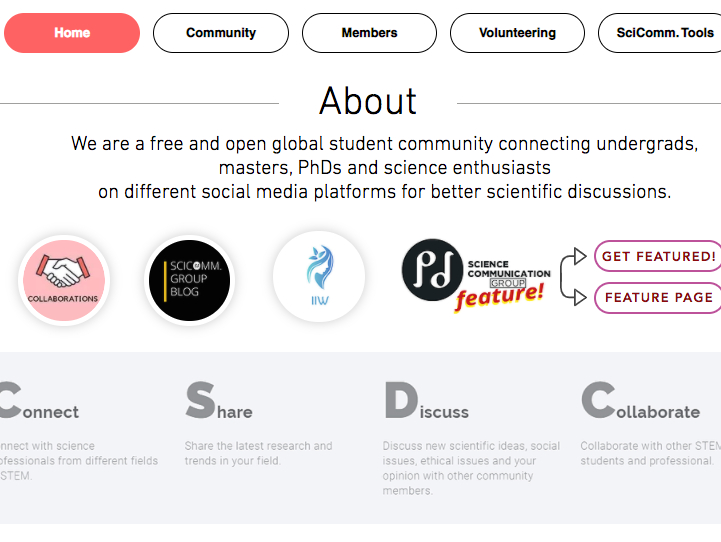The width and height of the screenshot is (721, 542).
Task: Click the branching arrow beside feature logo
Action: (x=573, y=276)
